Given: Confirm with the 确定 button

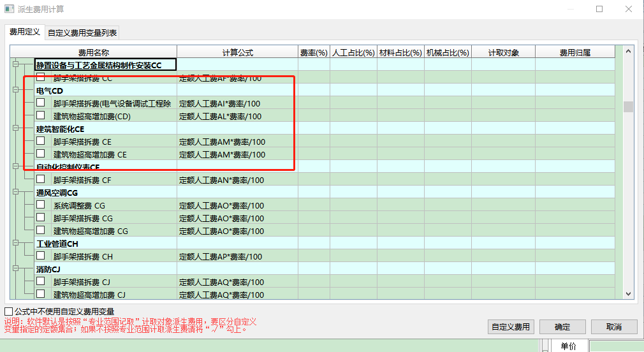Looking at the screenshot, I should coord(562,327).
